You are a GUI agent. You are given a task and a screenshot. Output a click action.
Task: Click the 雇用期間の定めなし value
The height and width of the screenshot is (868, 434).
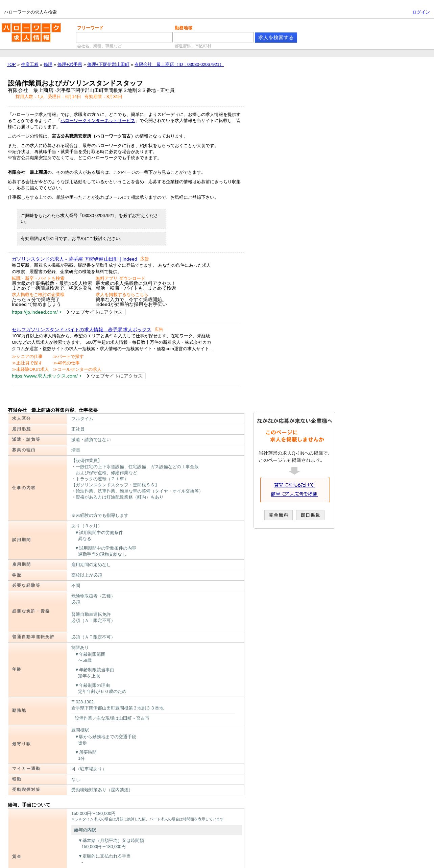click(x=91, y=565)
